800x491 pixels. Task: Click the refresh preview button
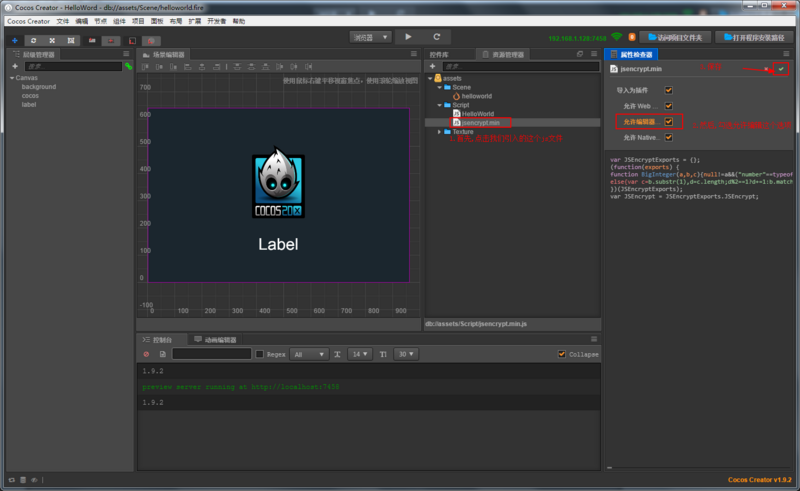coord(437,37)
